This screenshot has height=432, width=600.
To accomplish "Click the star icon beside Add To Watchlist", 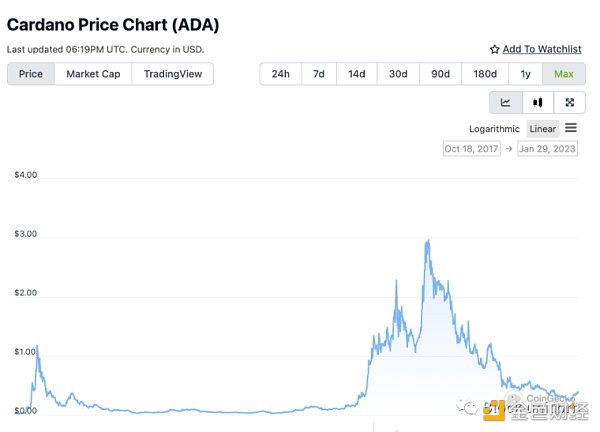I will coord(494,49).
